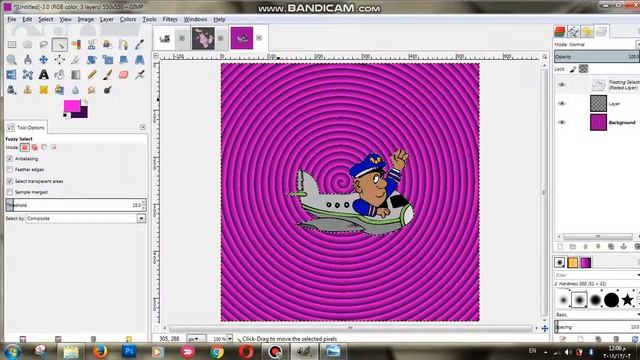Choose Add to selection mode
Screen dimensions: 640x360
(35, 147)
